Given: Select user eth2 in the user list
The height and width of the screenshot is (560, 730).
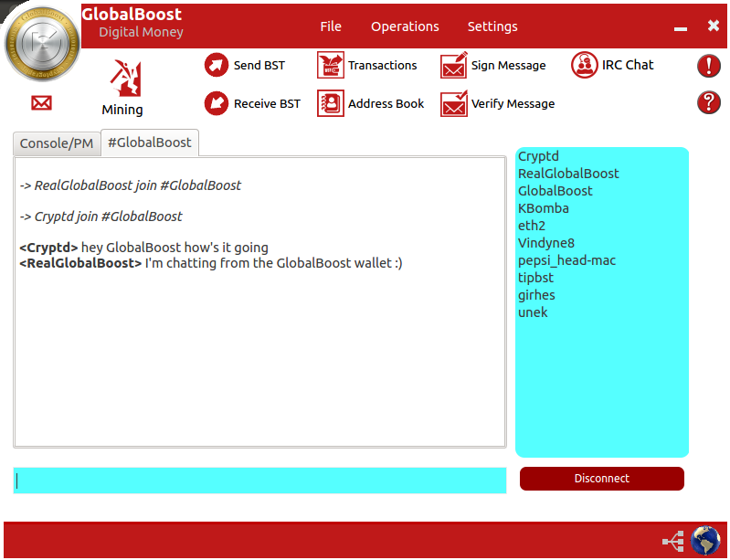Looking at the screenshot, I should click(x=532, y=226).
